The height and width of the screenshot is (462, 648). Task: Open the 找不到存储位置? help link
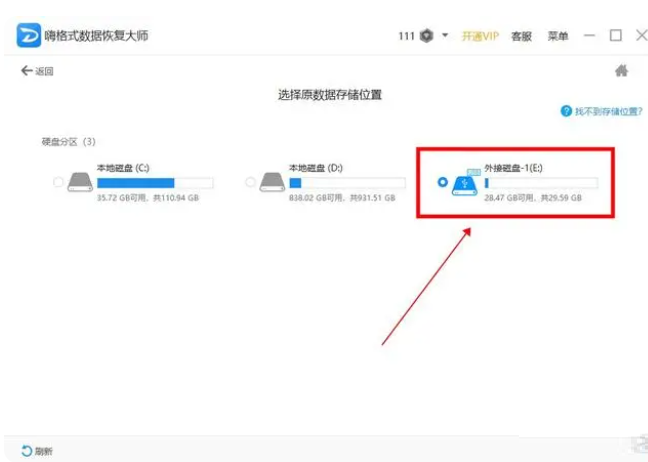click(608, 111)
